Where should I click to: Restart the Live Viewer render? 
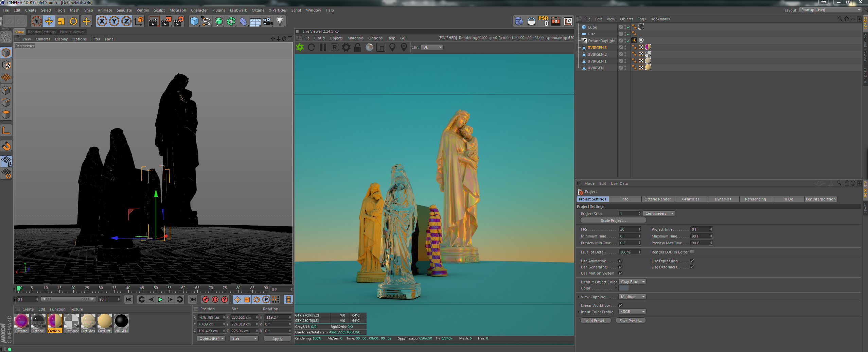(x=312, y=47)
